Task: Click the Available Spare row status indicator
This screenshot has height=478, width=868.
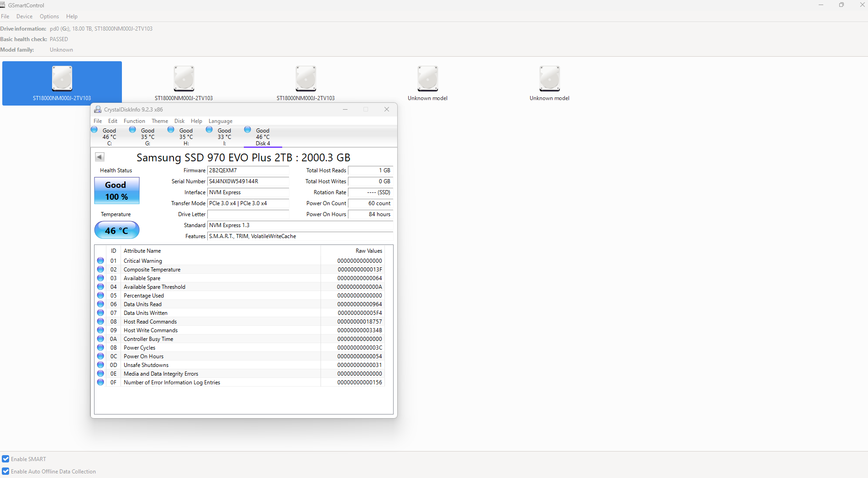Action: tap(100, 278)
